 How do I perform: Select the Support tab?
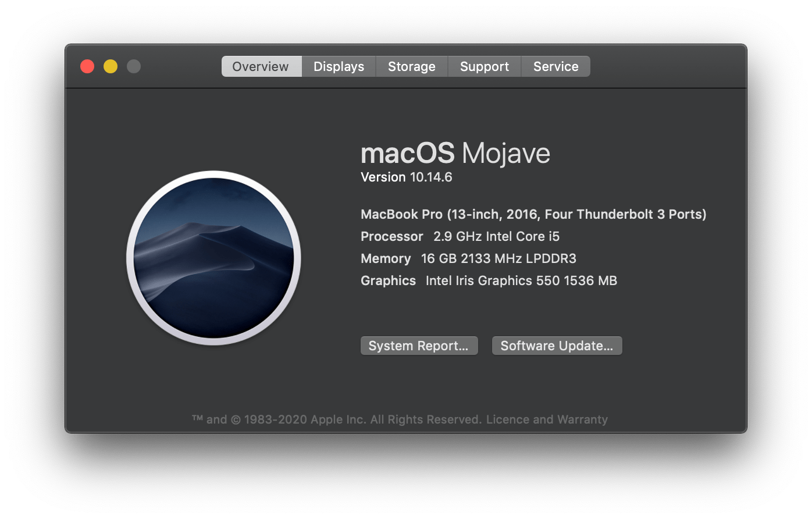pos(484,66)
